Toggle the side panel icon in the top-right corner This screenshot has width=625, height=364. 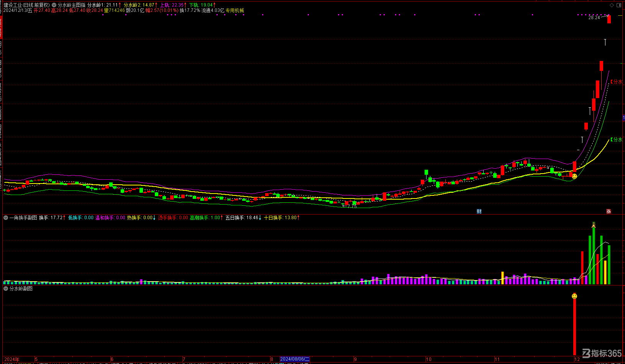coord(619,5)
